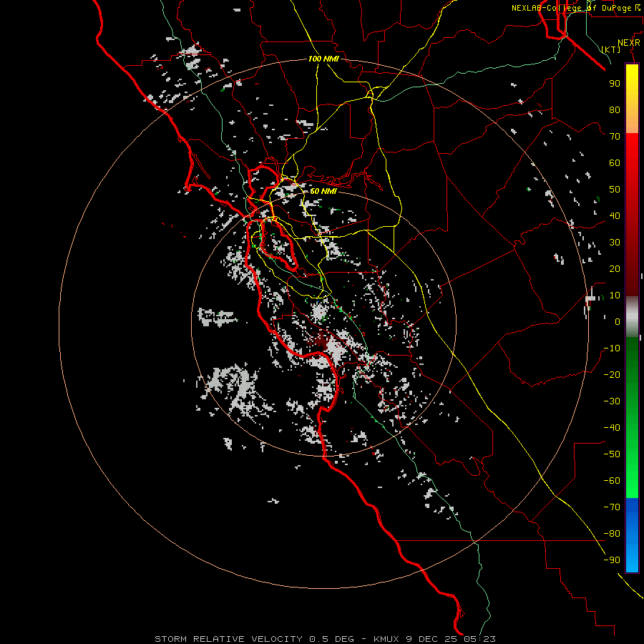This screenshot has height=644, width=644.
Task: Pick the blue bottom segment of color bar
Action: [632, 535]
